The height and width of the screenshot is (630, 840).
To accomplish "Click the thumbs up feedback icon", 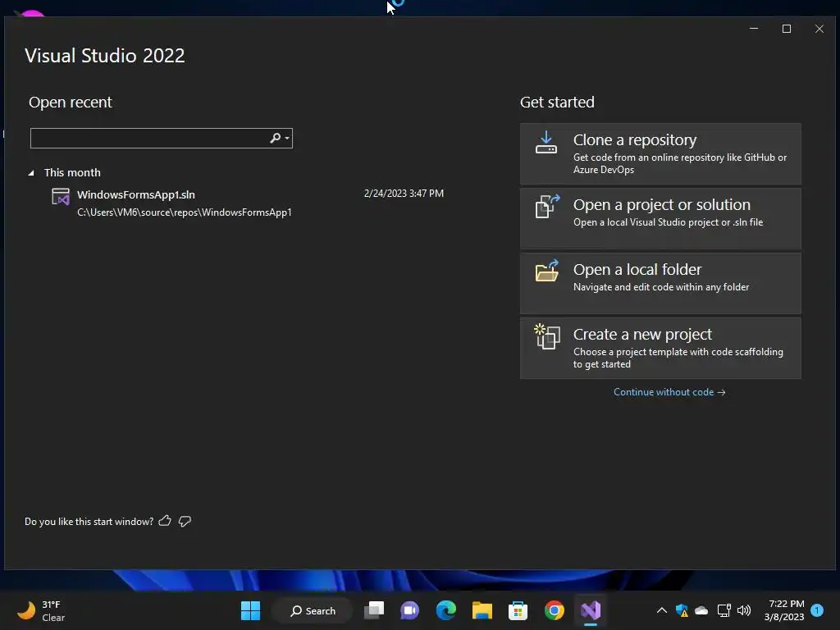I will tap(165, 521).
